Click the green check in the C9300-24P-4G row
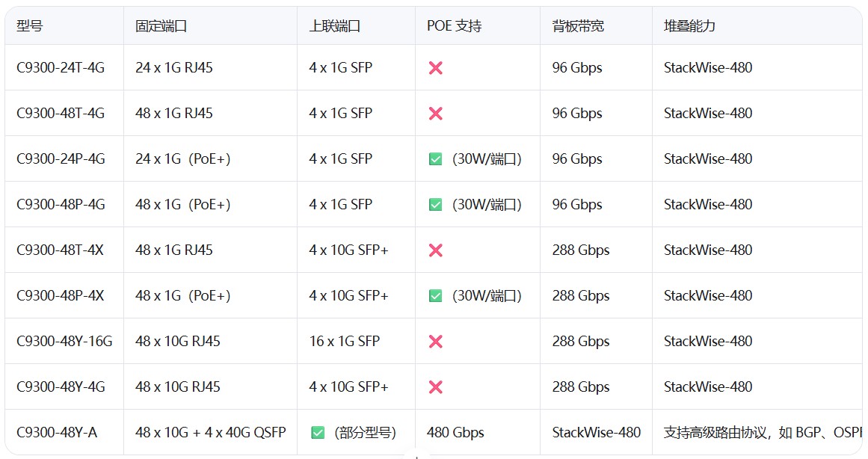 click(435, 159)
